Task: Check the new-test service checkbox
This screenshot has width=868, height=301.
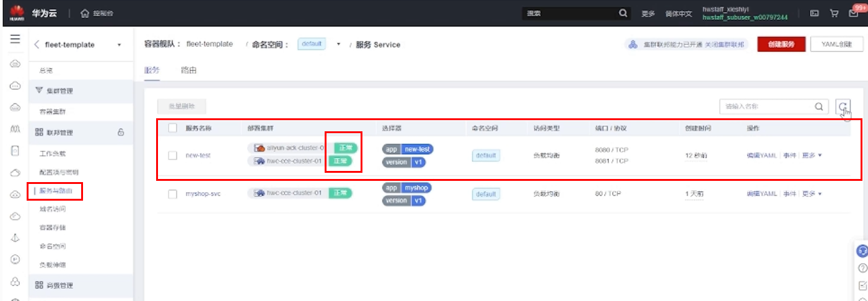Action: tap(173, 155)
